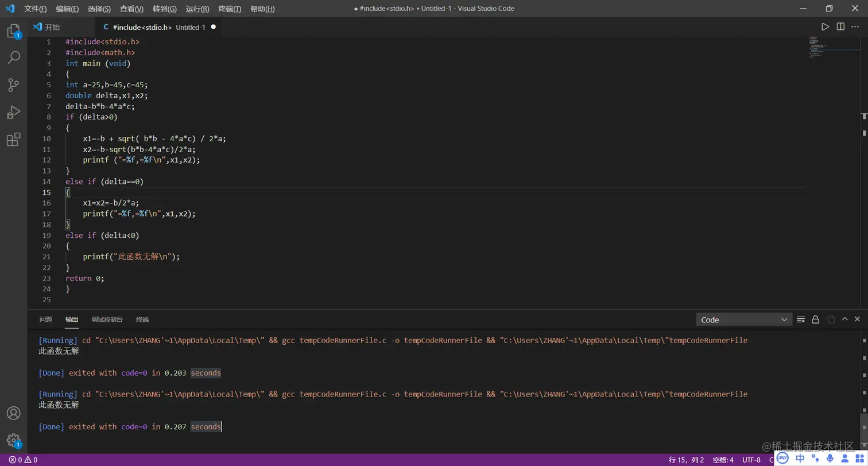Viewport: 868px width, 466px height.
Task: Click the 'double delta,x1,x2;' line
Action: (107, 96)
